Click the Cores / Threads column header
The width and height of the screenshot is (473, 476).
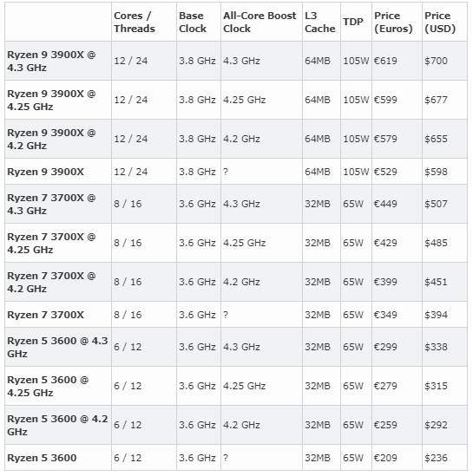135,23
